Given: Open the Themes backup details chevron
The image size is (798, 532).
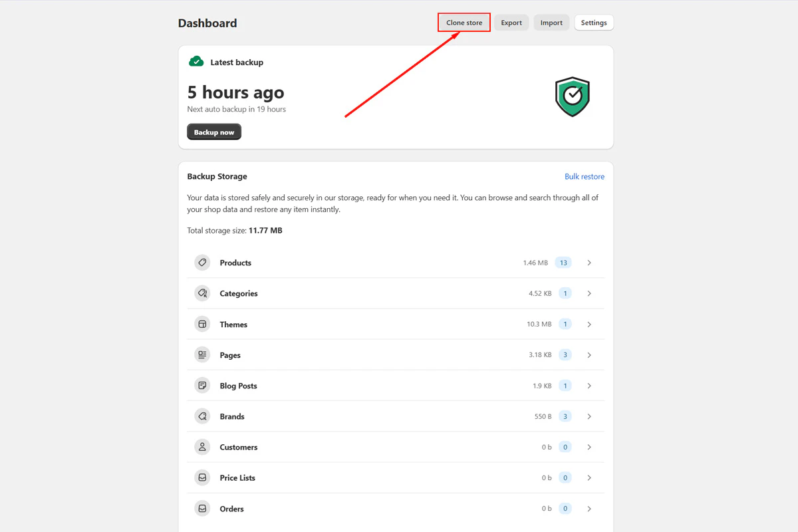Looking at the screenshot, I should click(589, 324).
